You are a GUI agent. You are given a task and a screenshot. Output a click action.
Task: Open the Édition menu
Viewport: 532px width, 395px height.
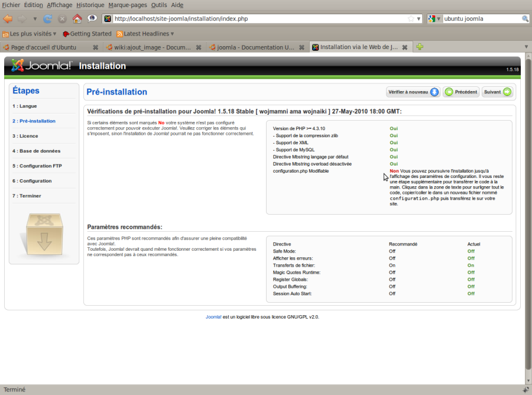(33, 5)
